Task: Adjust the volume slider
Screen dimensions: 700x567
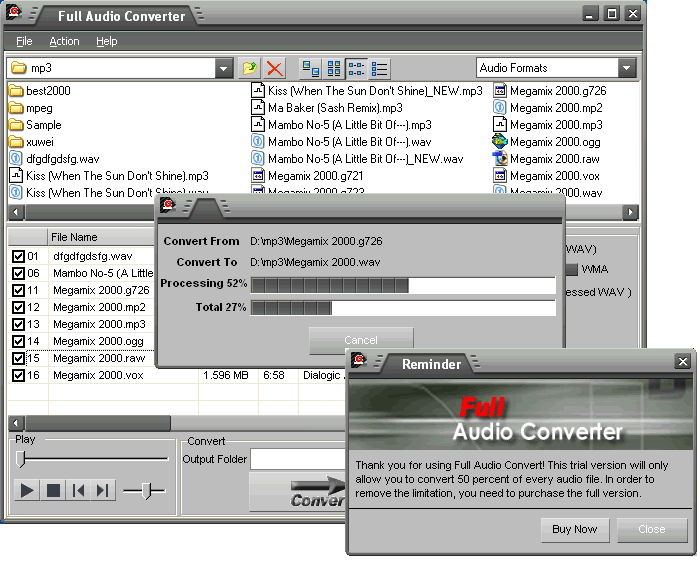Action: point(144,491)
